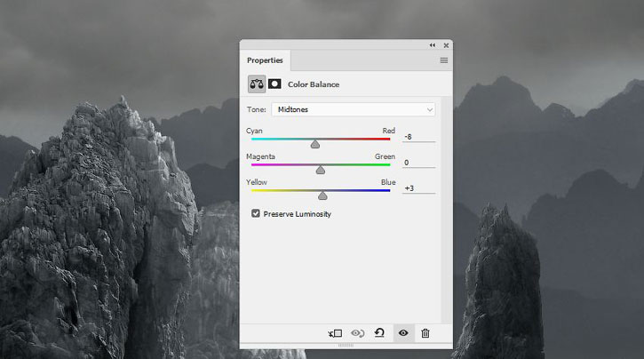Close the Properties panel
This screenshot has width=644, height=359.
[446, 45]
